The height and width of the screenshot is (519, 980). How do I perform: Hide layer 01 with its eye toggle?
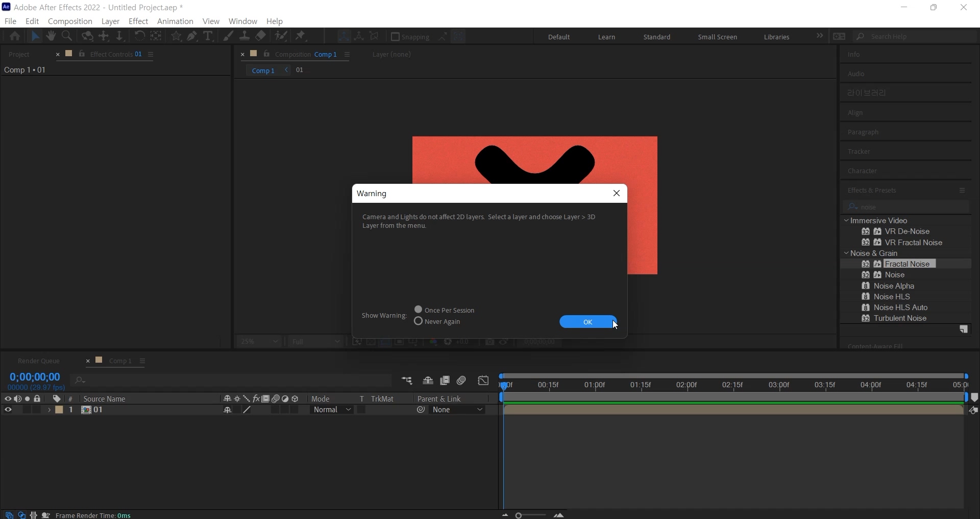8,410
